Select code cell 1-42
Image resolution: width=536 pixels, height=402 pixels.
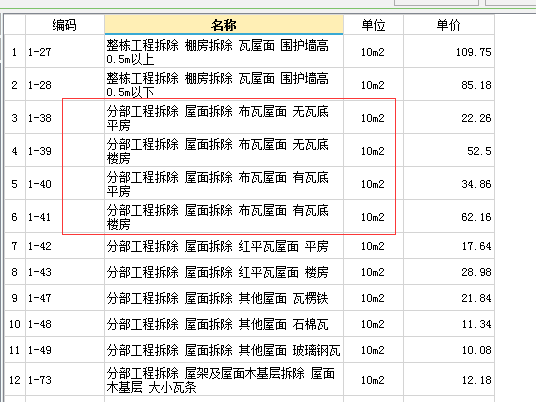pos(65,246)
